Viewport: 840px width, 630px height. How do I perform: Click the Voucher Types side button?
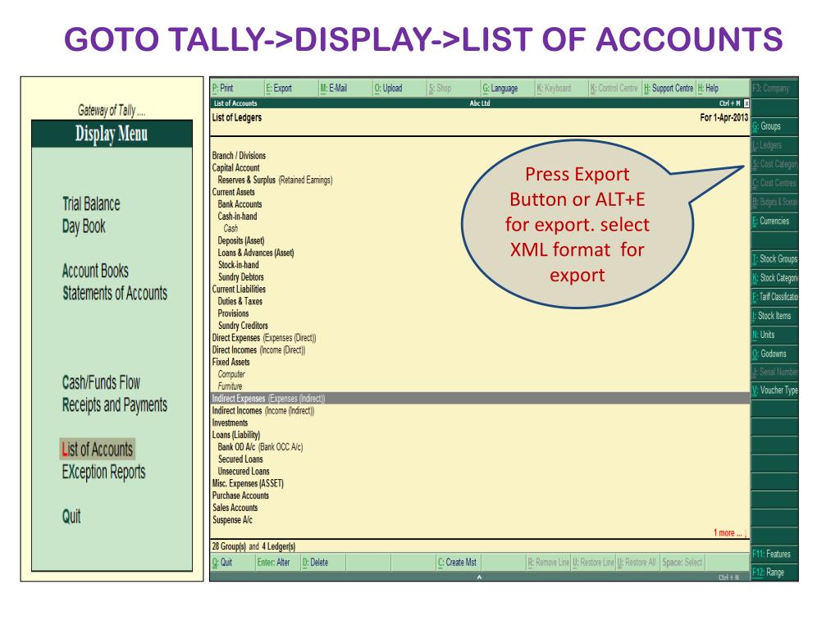tap(774, 390)
